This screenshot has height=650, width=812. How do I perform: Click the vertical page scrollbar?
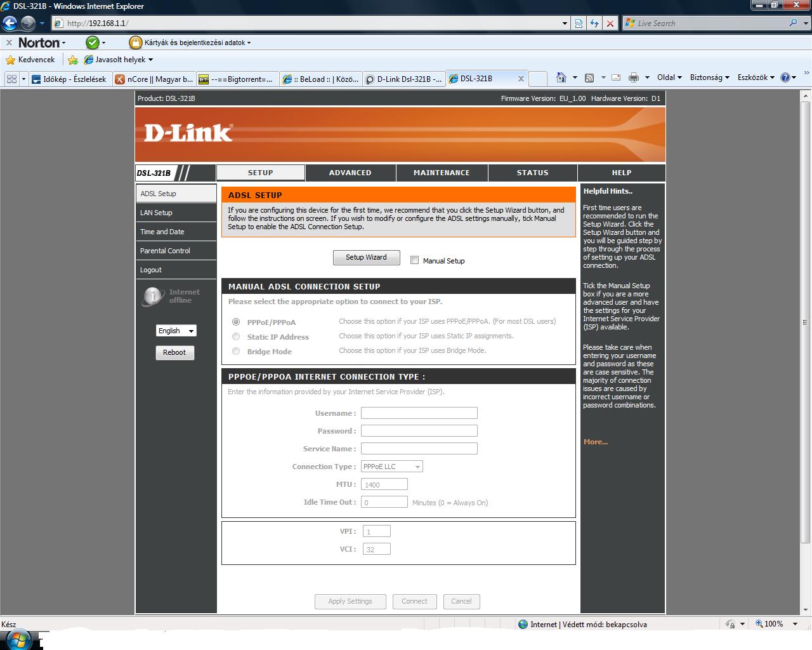coord(806,322)
